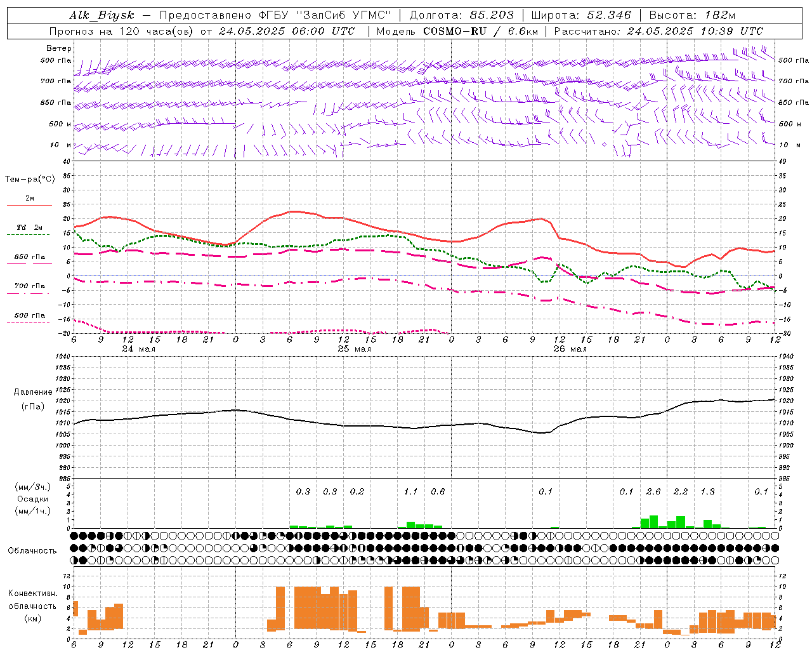Select the provider text ФГБУ "ЗапСиб УГМС"
The image size is (812, 650).
tap(325, 15)
